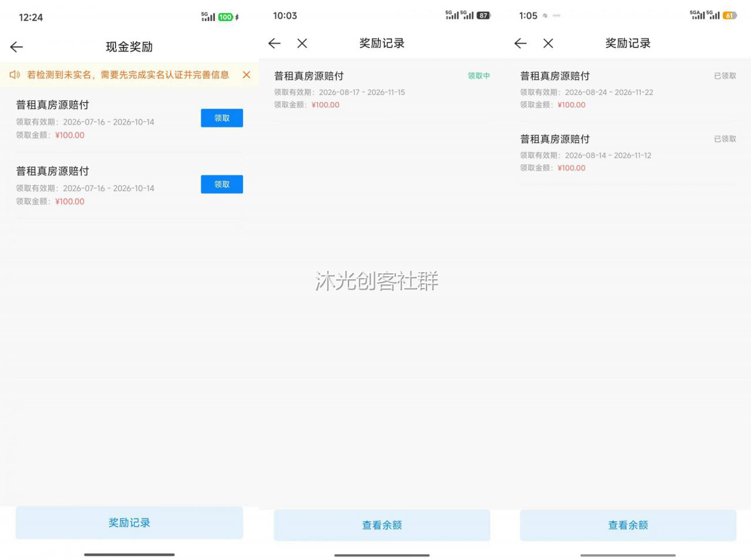
Task: Tap 查看余额 on the 1:05 screen
Action: (x=628, y=525)
